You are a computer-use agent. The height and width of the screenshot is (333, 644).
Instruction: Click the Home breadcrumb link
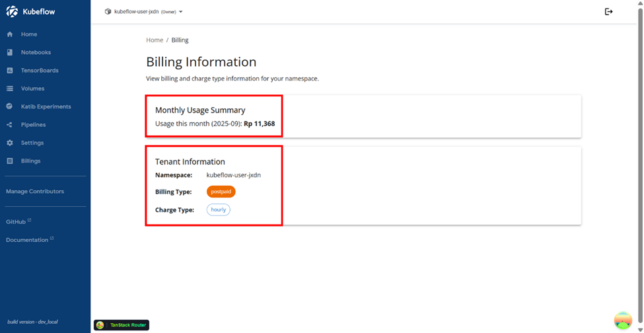coord(155,40)
